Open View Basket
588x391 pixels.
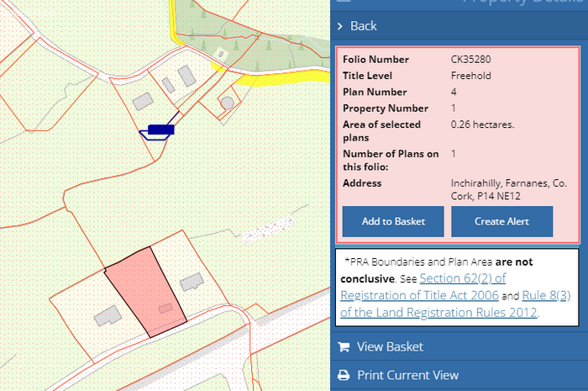pos(390,347)
